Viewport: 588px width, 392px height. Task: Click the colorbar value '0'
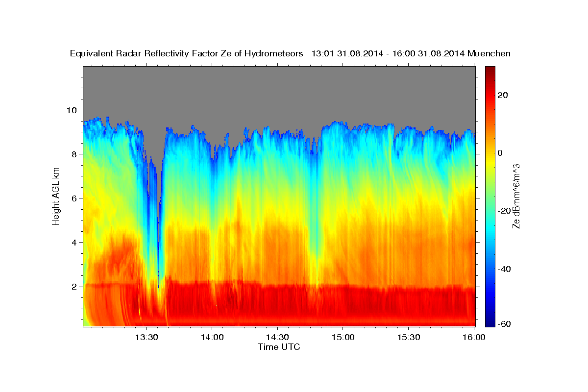tap(501, 153)
